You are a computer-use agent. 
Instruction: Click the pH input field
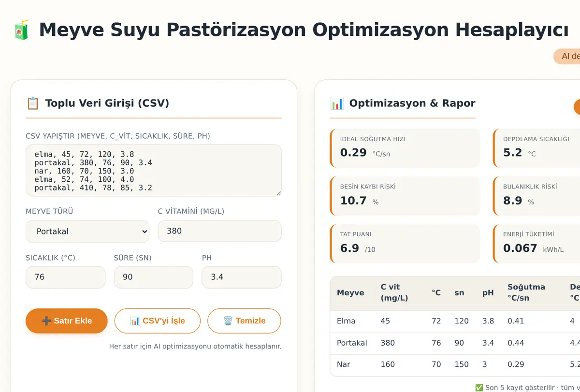(242, 277)
